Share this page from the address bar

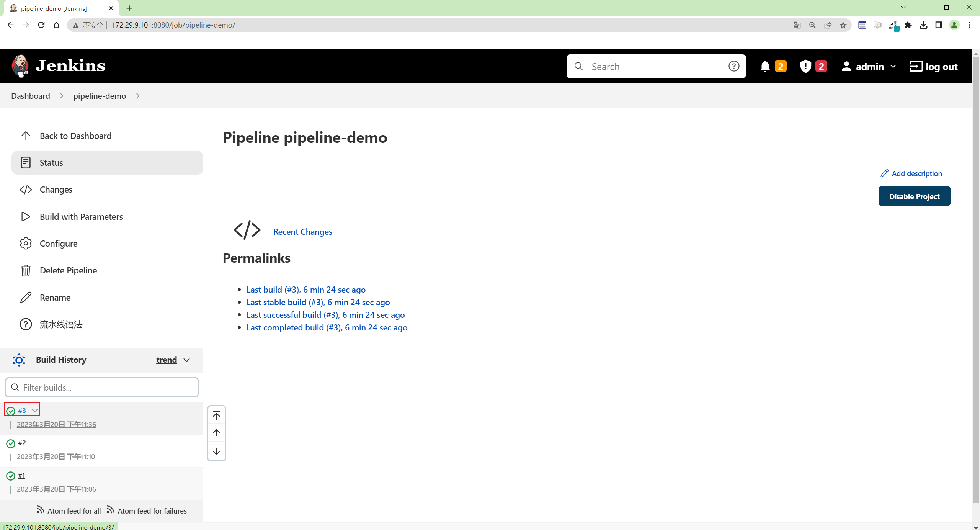coord(828,25)
